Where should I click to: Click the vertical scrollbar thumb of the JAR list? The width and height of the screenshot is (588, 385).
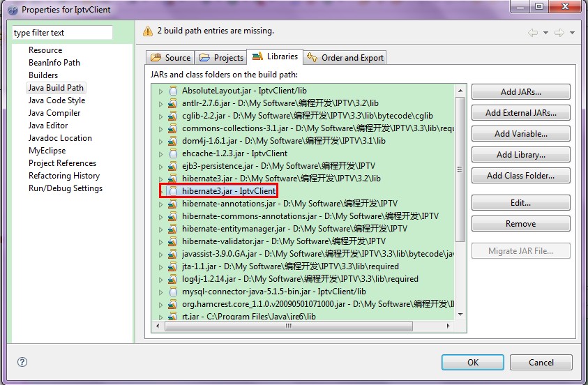460,169
